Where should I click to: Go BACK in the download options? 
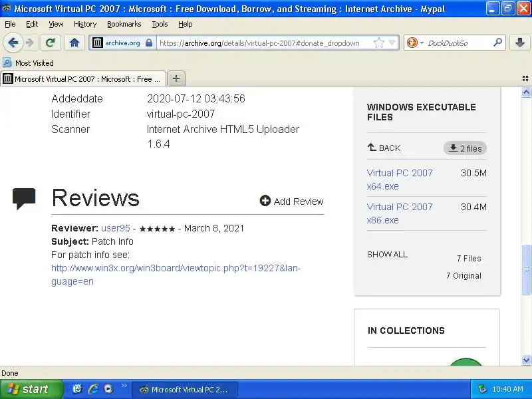[x=384, y=148]
